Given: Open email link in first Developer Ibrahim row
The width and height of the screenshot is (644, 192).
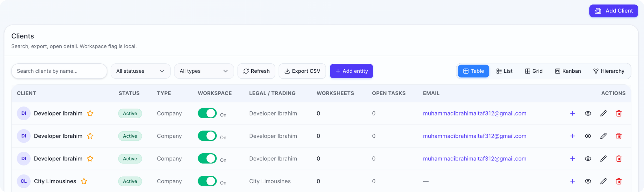Looking at the screenshot, I should 475,113.
